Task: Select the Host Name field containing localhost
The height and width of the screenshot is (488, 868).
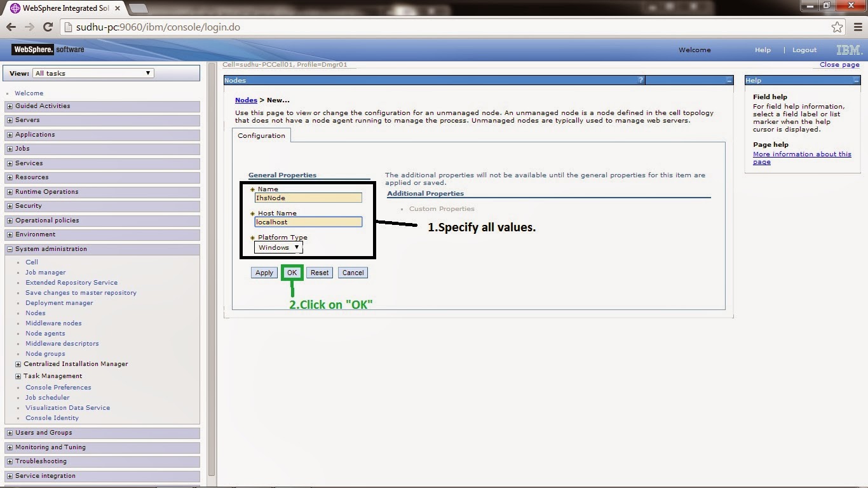Action: [308, 222]
